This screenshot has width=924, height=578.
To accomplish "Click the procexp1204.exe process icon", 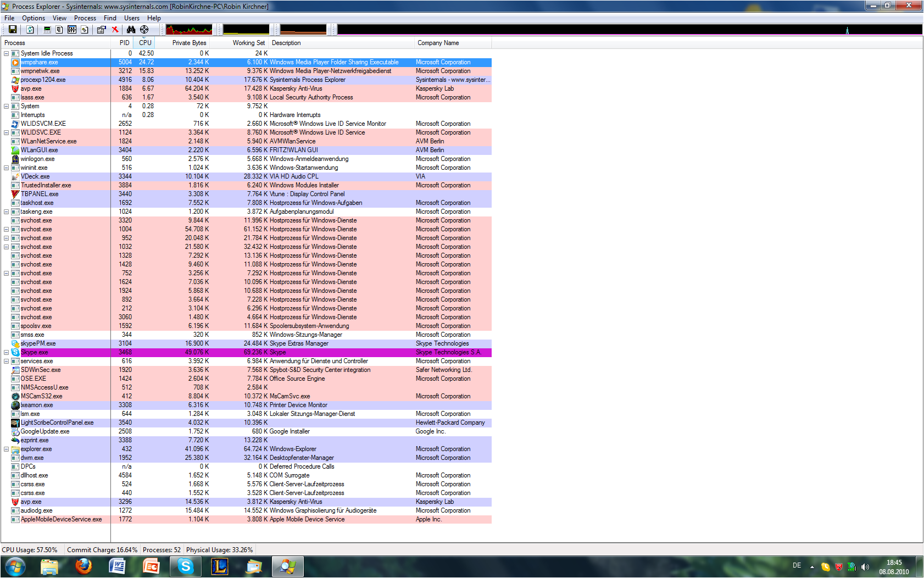I will tap(15, 80).
